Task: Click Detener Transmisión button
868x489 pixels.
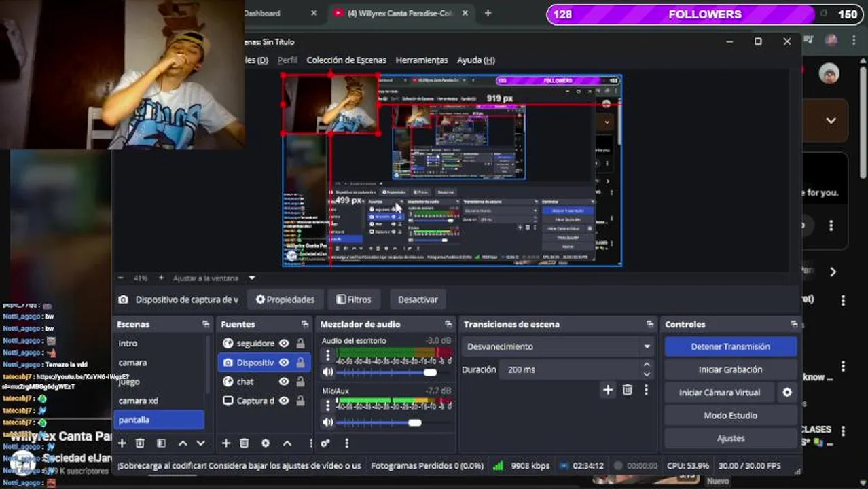Action: tap(730, 346)
